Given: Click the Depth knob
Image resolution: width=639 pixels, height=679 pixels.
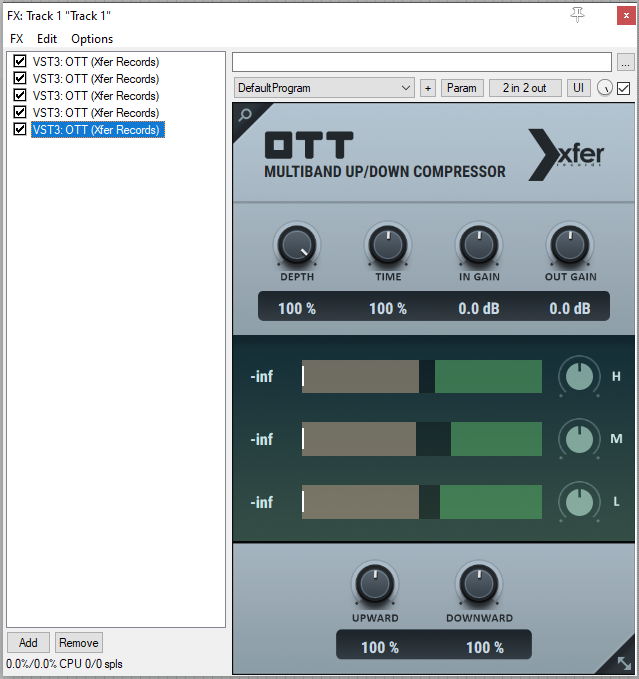Looking at the screenshot, I should (x=296, y=244).
